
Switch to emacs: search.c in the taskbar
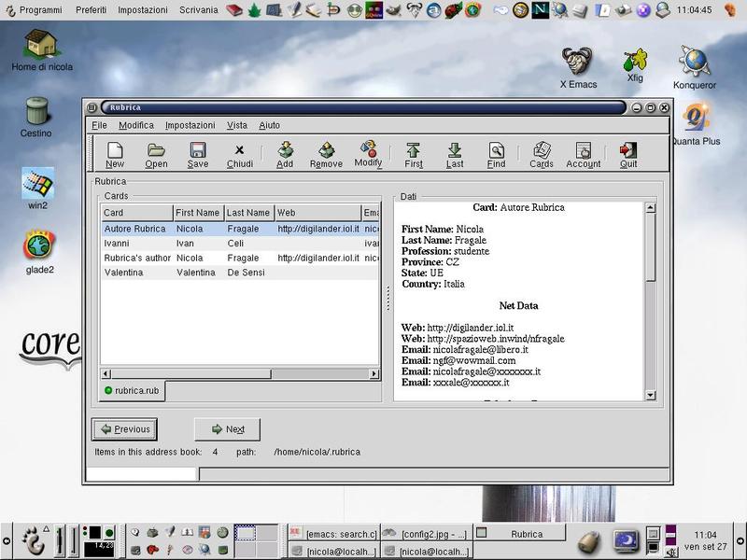(x=334, y=534)
